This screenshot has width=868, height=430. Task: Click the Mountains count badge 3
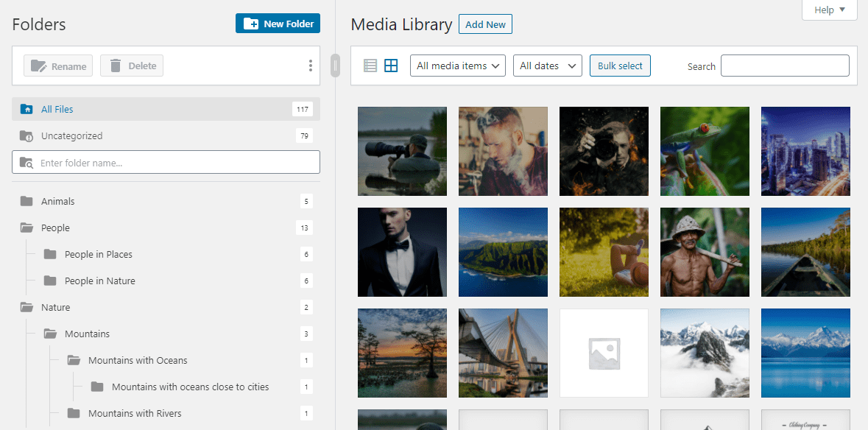pos(306,334)
